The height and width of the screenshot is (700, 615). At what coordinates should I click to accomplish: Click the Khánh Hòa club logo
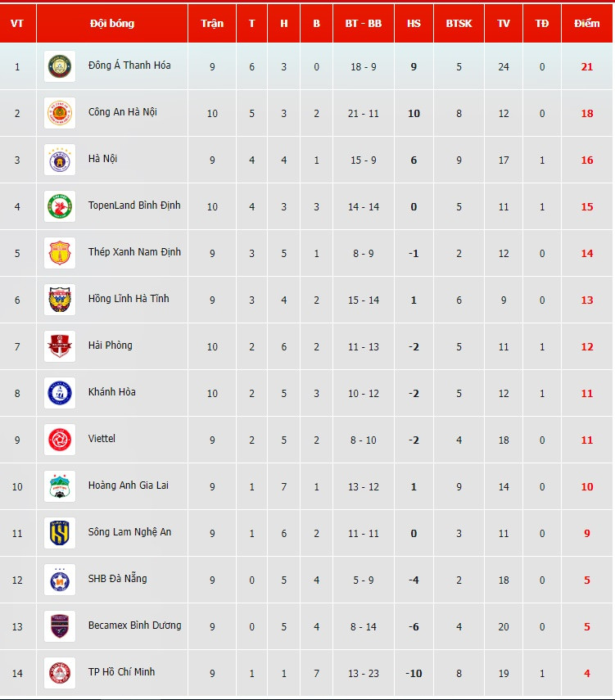pos(60,393)
